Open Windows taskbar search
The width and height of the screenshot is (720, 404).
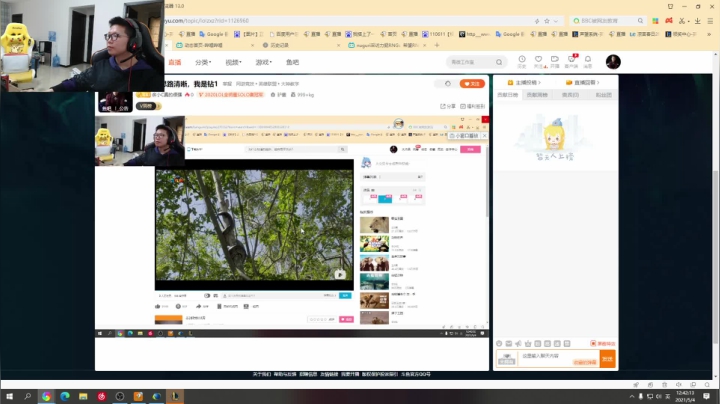[x=28, y=396]
